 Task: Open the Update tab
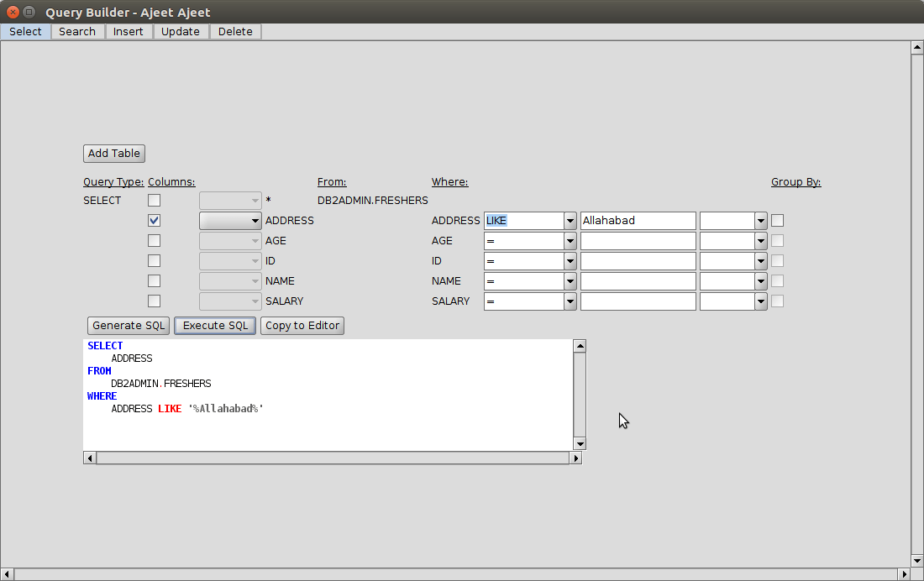[181, 31]
